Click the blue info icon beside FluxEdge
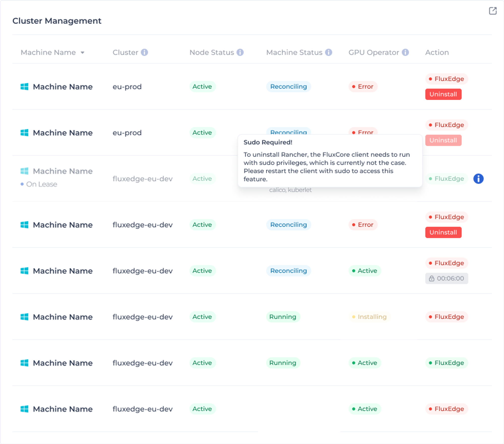504x444 pixels. [478, 179]
